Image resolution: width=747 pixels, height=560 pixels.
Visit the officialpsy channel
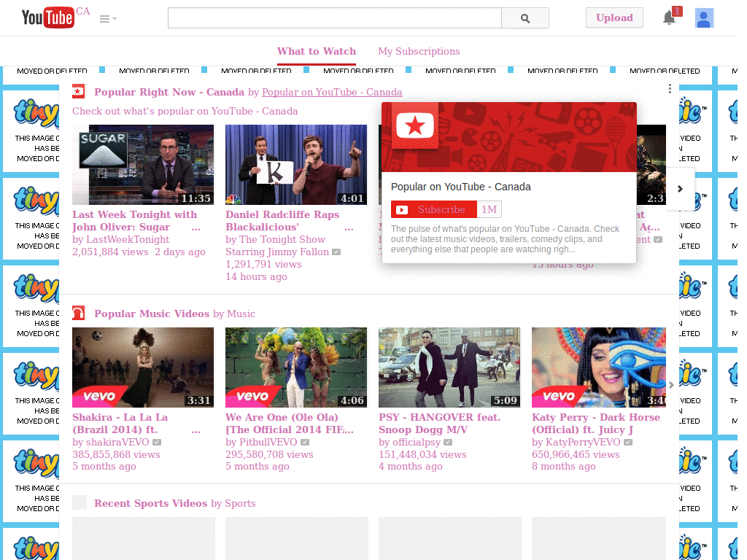pos(417,442)
